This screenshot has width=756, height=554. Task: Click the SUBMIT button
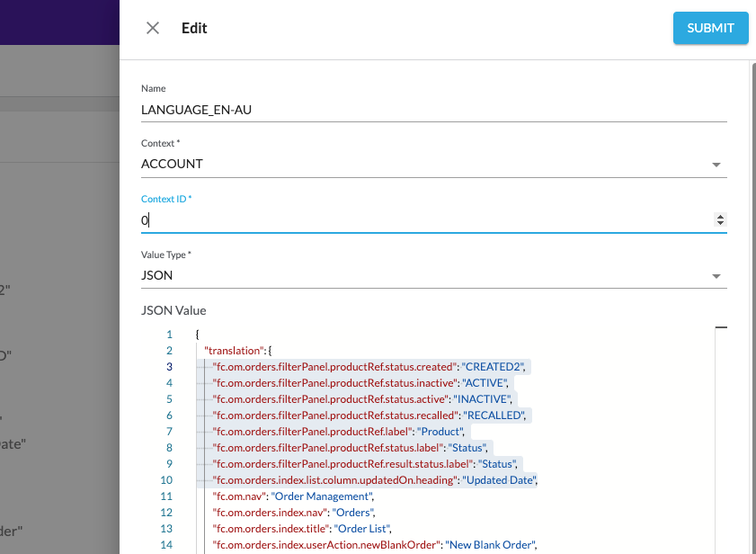click(710, 28)
